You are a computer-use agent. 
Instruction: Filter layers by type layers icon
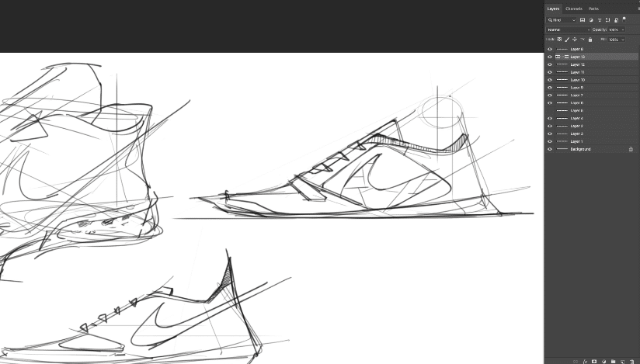point(600,20)
